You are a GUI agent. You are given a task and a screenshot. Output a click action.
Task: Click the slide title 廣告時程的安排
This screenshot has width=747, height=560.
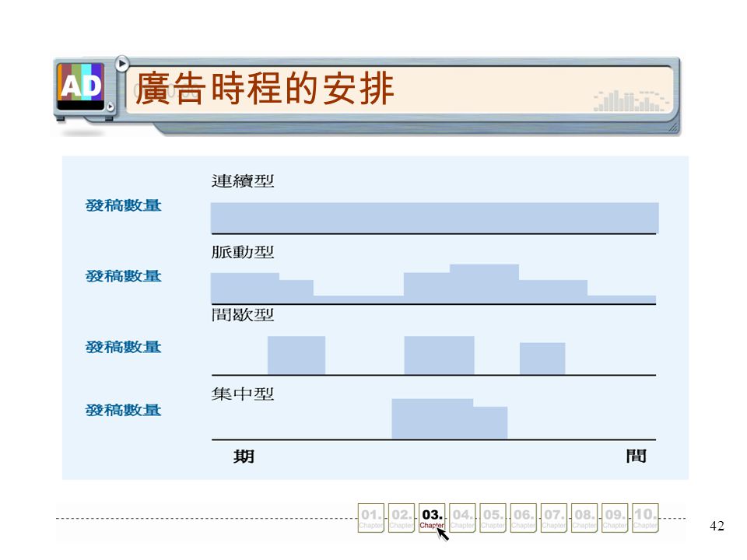point(265,89)
